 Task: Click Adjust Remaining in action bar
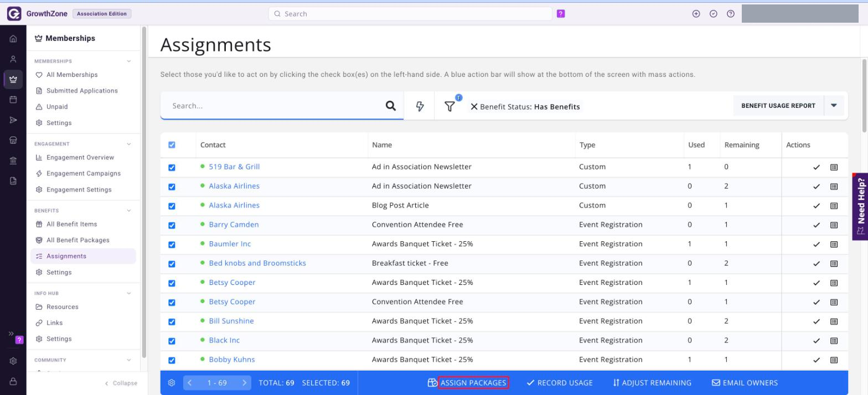click(652, 383)
